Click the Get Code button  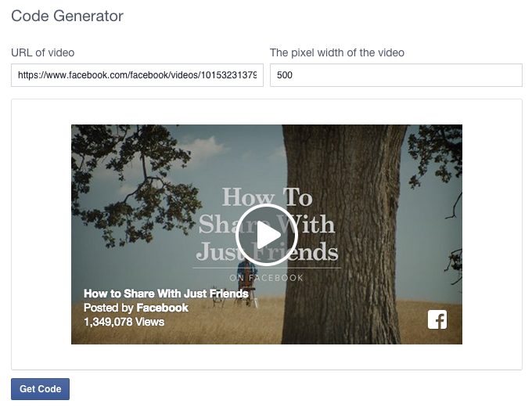point(40,389)
